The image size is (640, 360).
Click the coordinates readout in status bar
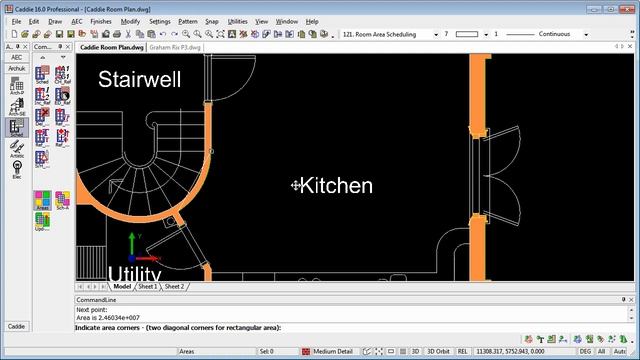pyautogui.click(x=510, y=351)
